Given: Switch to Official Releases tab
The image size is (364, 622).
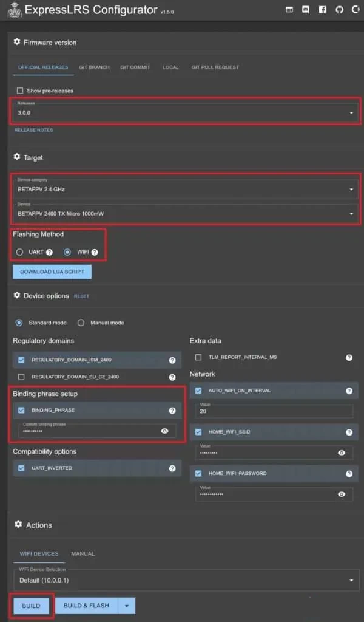Looking at the screenshot, I should pos(43,67).
